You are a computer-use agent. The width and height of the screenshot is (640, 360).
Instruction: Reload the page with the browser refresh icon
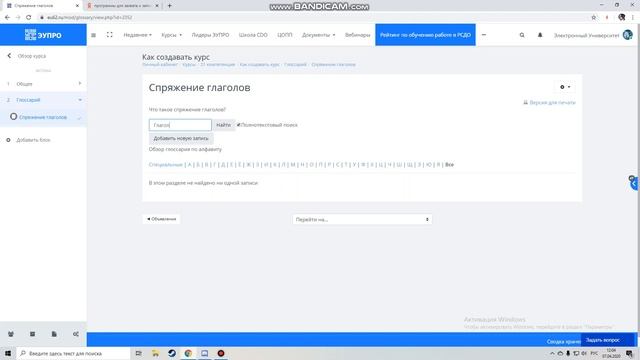28,17
